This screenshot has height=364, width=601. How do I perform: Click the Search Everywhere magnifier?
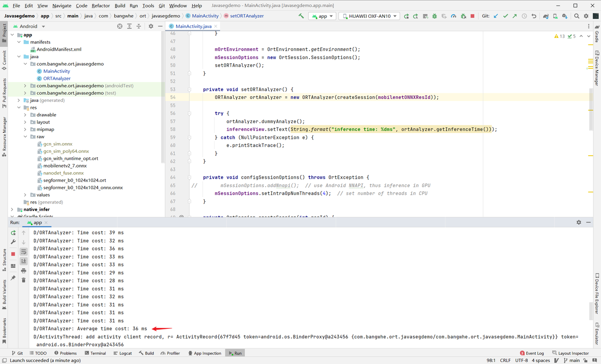coord(577,16)
